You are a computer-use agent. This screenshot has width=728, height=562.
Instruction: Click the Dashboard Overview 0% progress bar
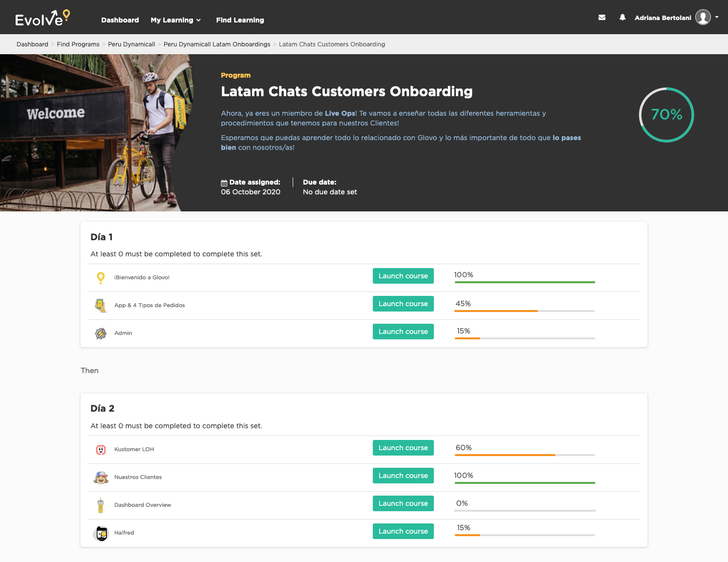click(x=525, y=511)
